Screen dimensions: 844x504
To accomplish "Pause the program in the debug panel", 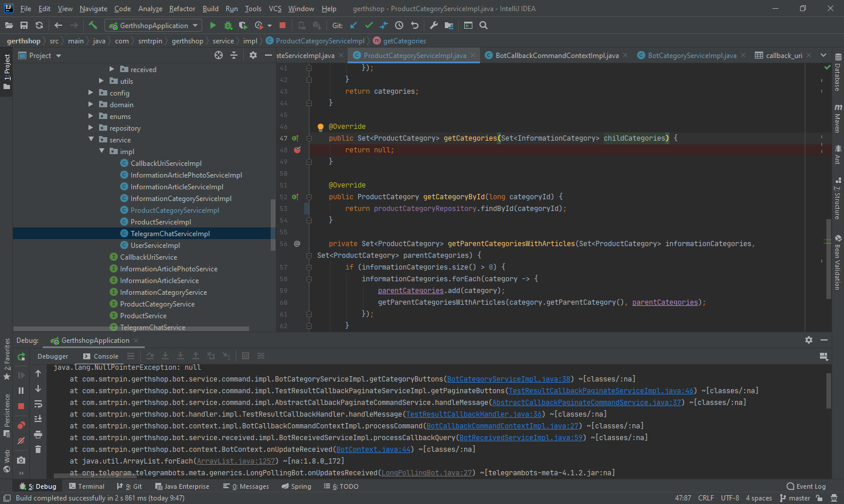I will (x=21, y=390).
